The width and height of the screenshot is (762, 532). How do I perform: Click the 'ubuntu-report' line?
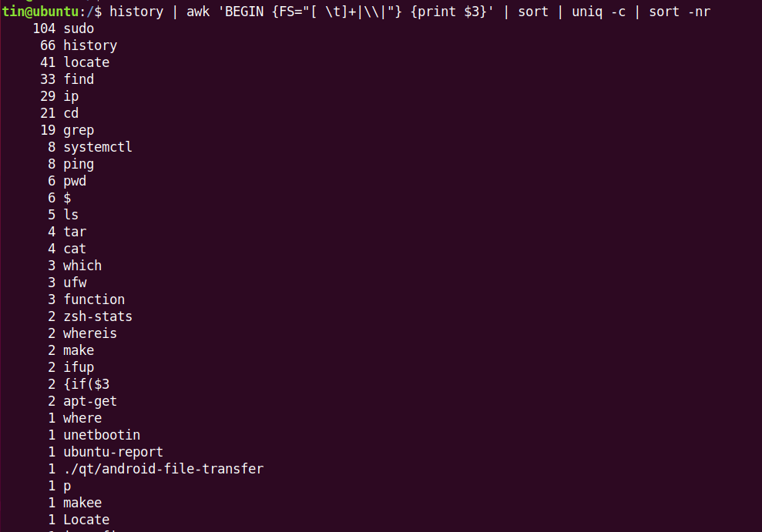(x=113, y=452)
